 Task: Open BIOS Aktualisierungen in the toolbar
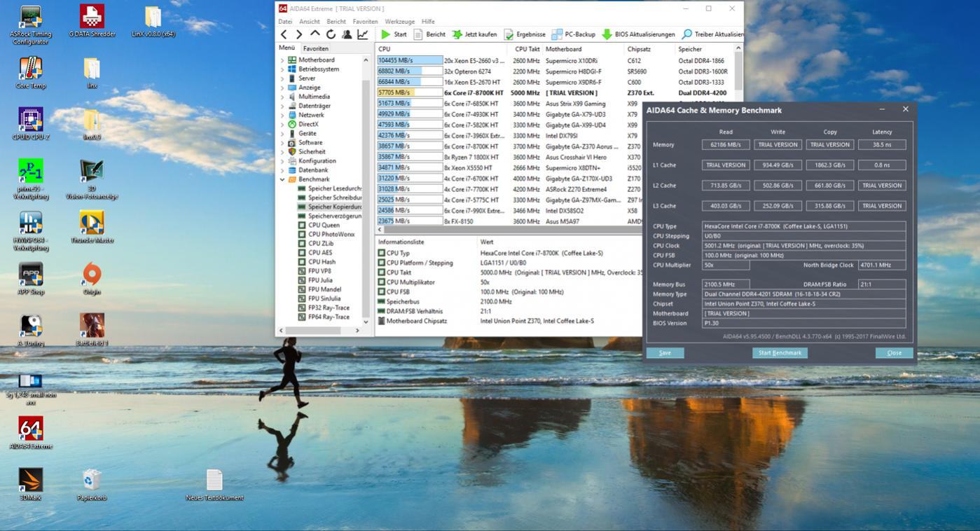tap(638, 34)
